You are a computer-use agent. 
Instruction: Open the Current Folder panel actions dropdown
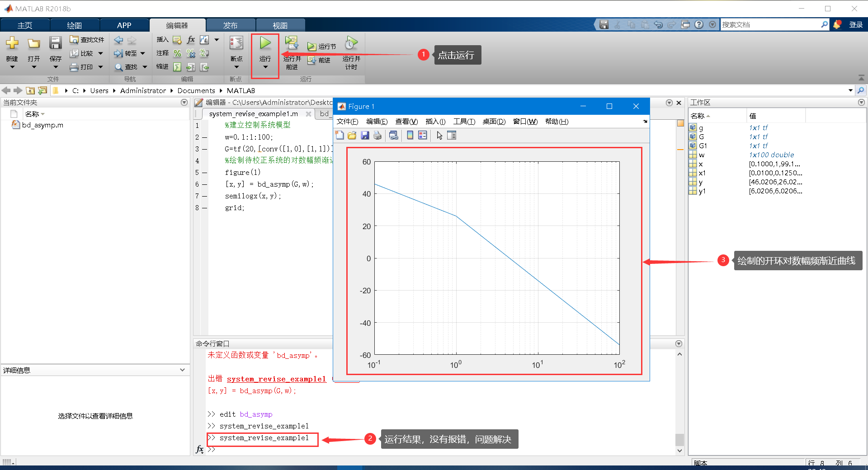pos(184,103)
